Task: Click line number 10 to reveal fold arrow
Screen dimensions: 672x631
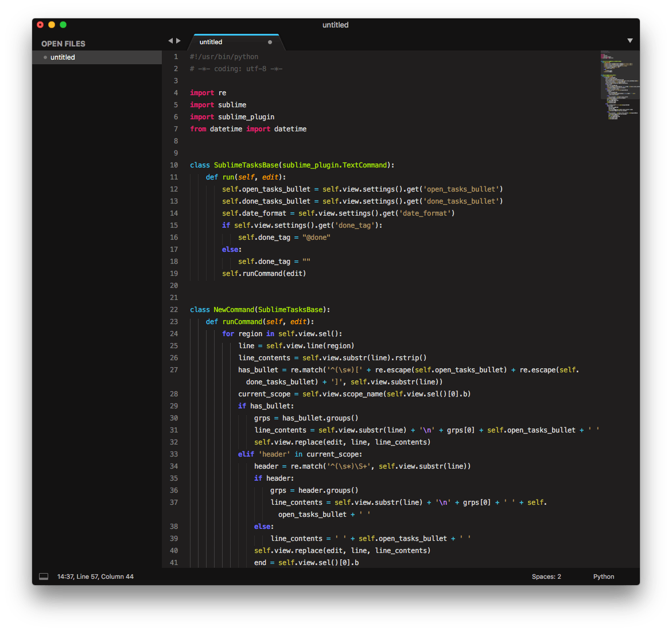Action: 174,165
